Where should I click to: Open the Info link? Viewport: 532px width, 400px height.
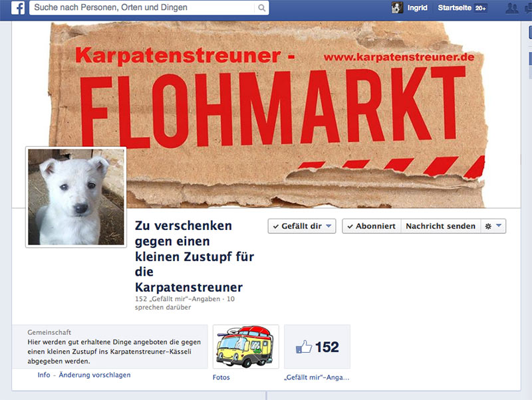click(44, 375)
